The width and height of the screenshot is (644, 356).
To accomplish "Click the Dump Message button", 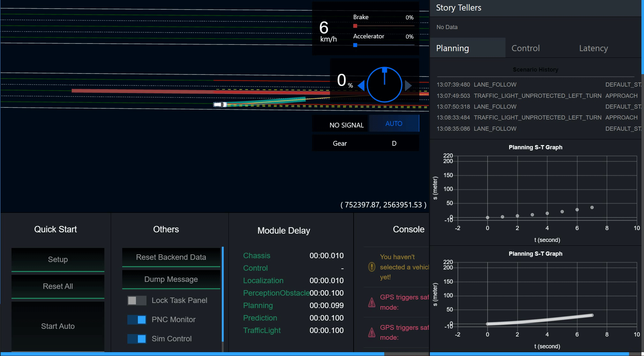I will point(171,279).
